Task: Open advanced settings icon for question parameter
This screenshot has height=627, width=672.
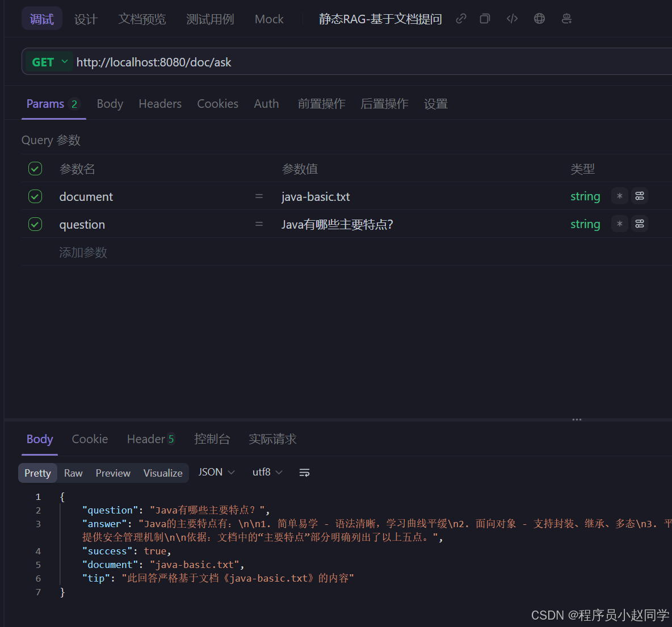Action: point(640,224)
